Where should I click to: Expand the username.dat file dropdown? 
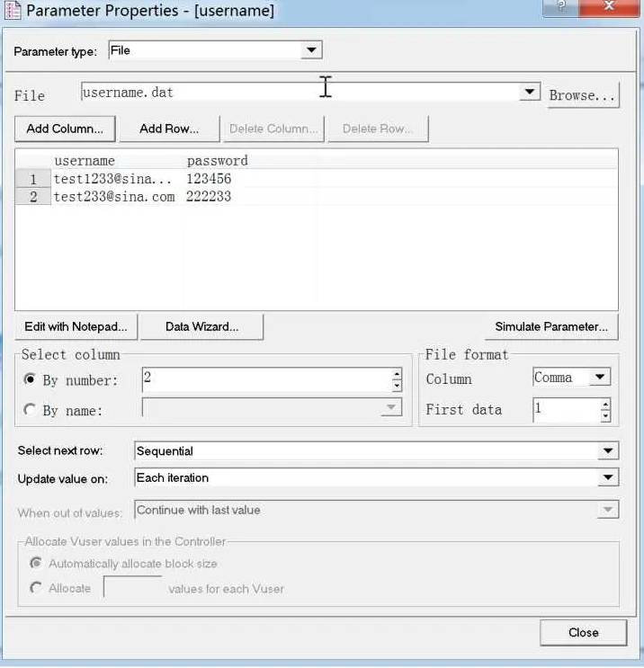coord(530,92)
